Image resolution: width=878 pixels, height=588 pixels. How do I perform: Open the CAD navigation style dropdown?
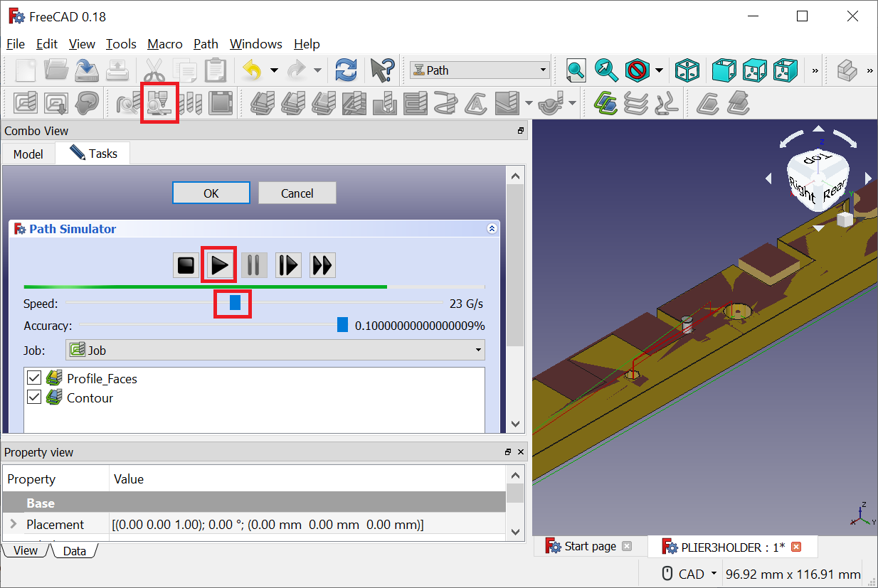point(714,574)
